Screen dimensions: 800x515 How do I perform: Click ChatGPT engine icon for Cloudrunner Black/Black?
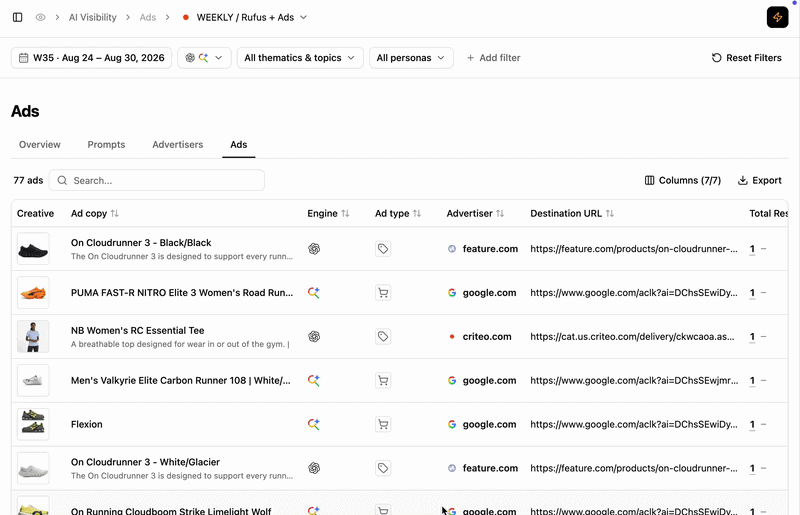[x=314, y=249]
